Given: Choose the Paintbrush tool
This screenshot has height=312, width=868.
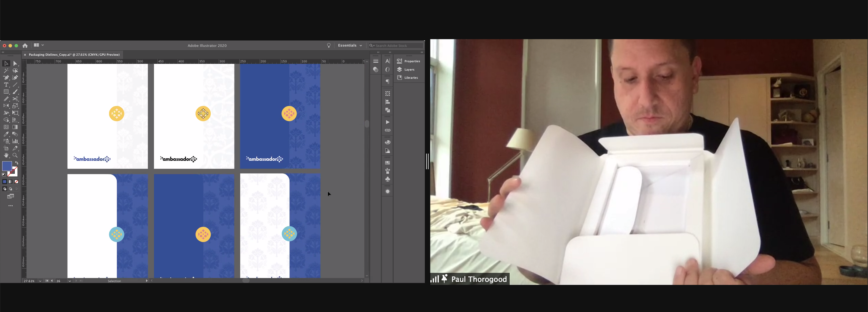Looking at the screenshot, I should 15,92.
